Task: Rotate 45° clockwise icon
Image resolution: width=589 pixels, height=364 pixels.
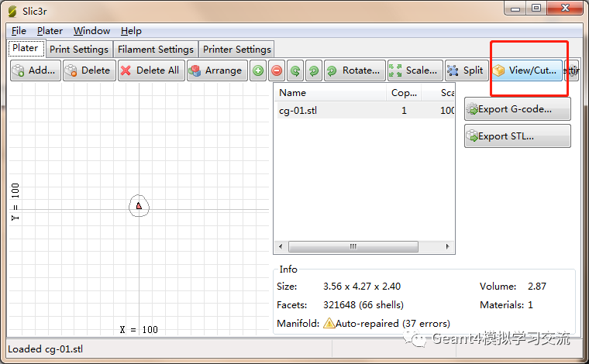Action: coord(314,70)
